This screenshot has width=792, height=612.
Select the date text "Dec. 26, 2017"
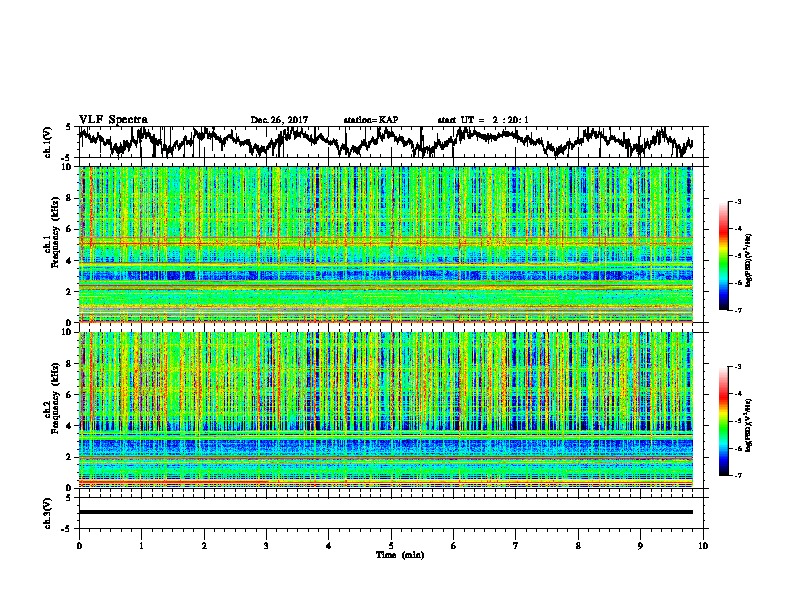279,120
